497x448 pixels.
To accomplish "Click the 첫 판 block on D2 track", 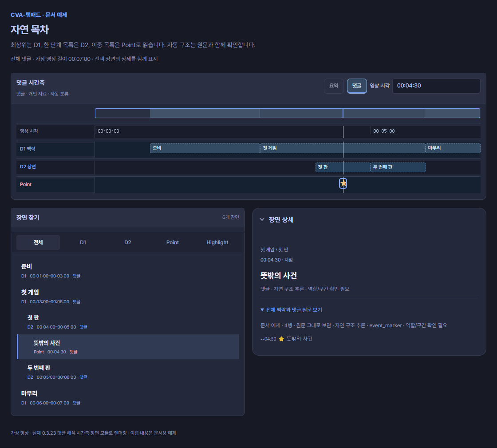I will [x=343, y=167].
